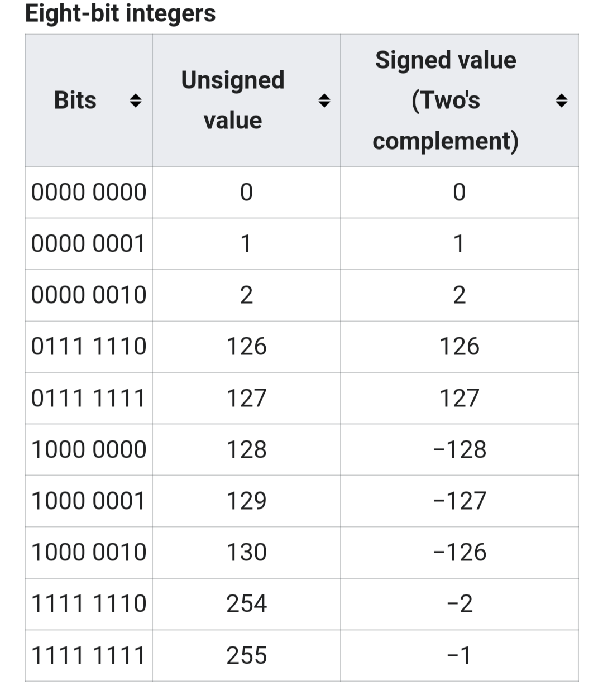Image resolution: width=603 pixels, height=700 pixels.
Task: Click the 1111 1111 bits cell
Action: (89, 655)
